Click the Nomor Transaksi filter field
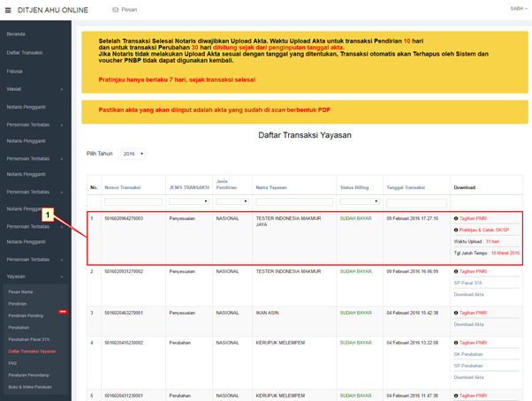 tap(133, 201)
